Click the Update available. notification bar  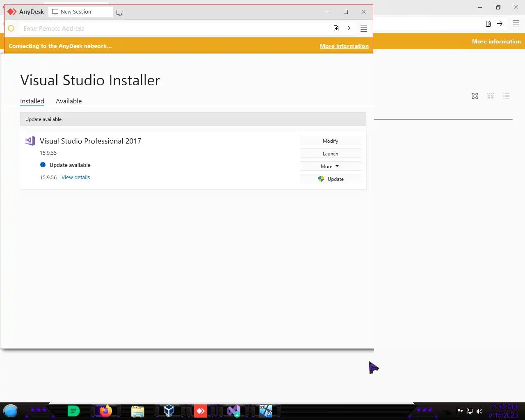pos(193,119)
